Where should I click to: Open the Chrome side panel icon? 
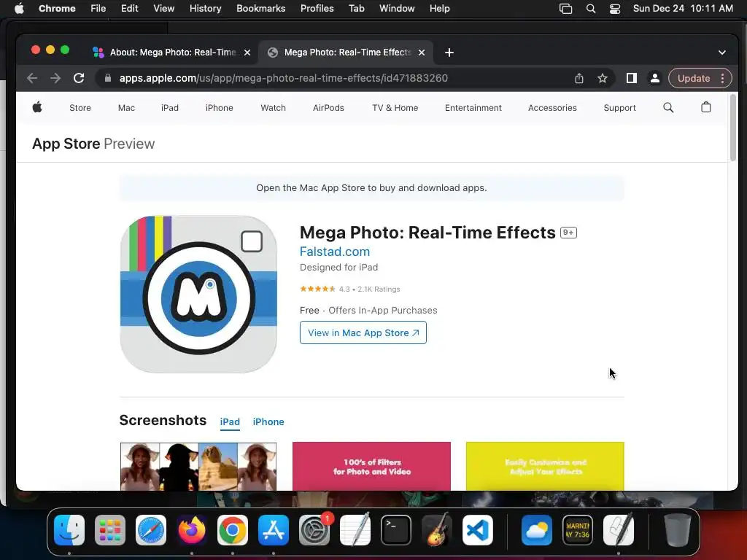click(x=631, y=78)
